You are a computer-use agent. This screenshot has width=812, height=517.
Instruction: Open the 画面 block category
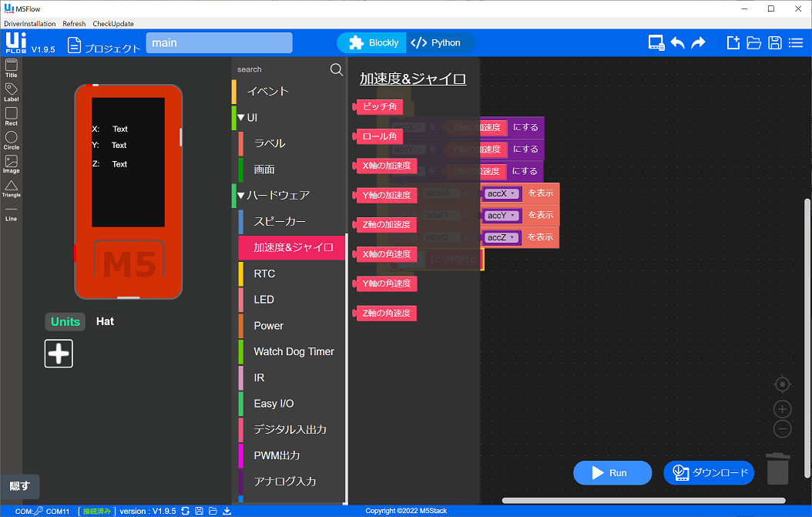291,170
